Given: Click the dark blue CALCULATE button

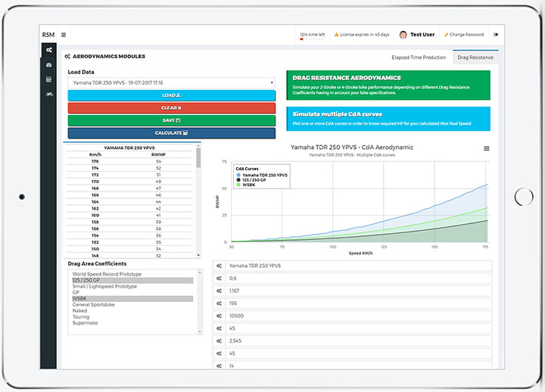Looking at the screenshot, I should (x=171, y=132).
